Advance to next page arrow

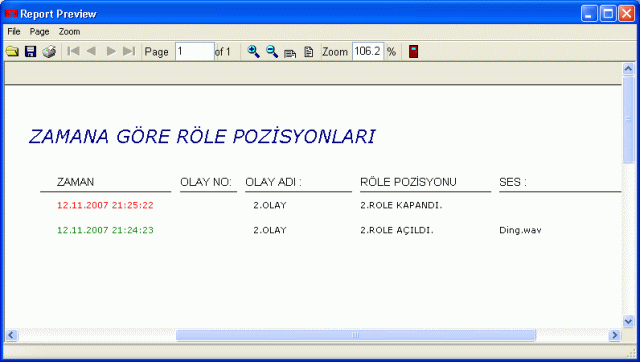[111, 51]
